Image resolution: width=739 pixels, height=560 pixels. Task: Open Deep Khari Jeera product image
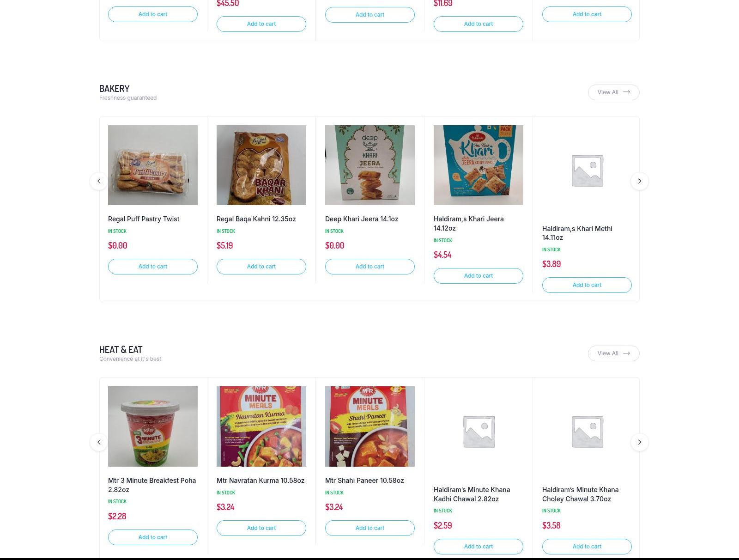click(x=370, y=165)
